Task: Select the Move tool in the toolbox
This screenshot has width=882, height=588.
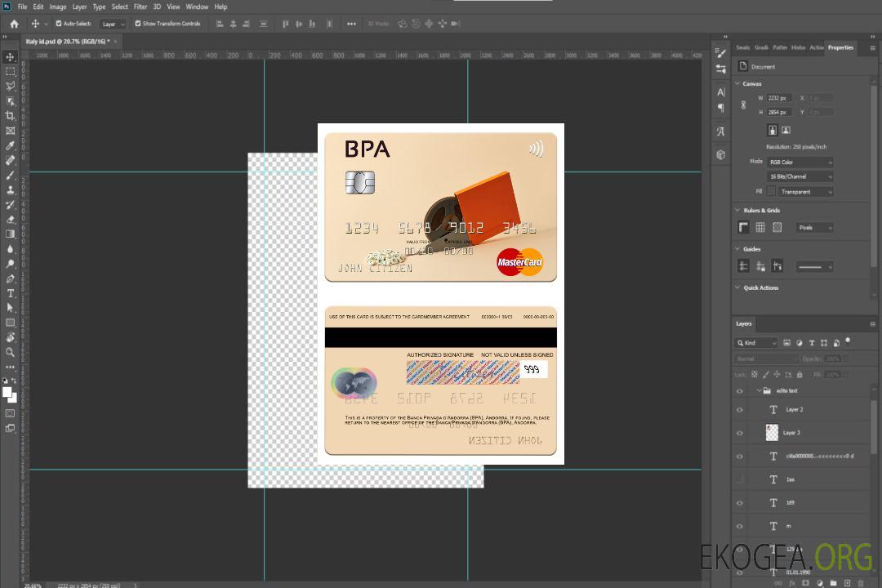Action: [x=10, y=57]
